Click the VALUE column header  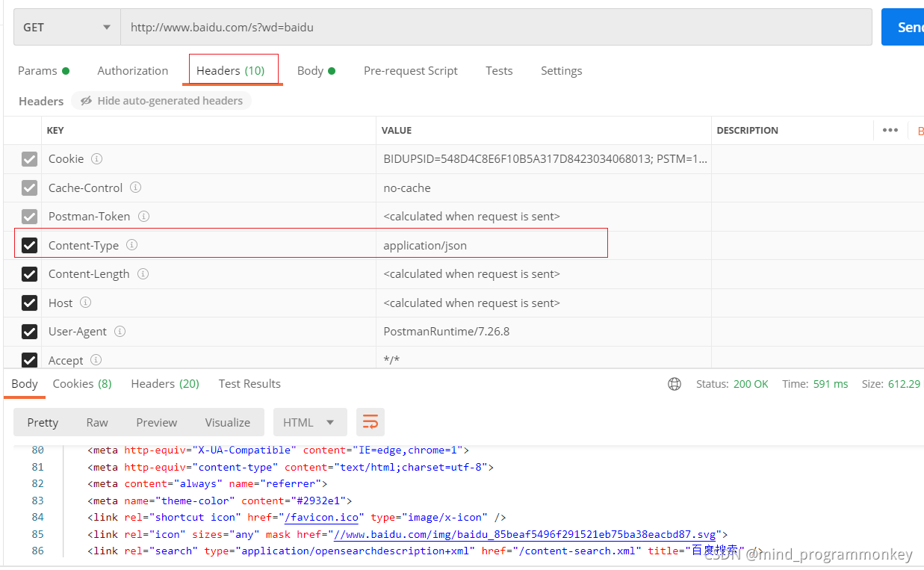click(397, 130)
